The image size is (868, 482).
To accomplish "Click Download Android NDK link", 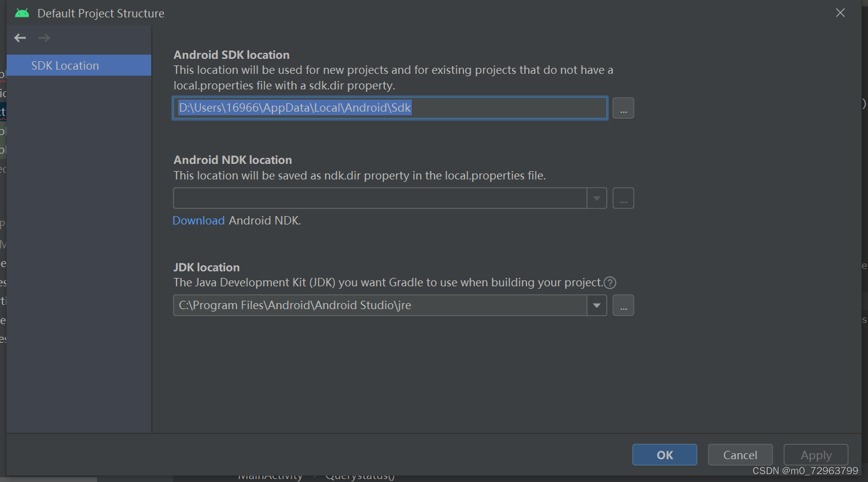I will [x=199, y=220].
